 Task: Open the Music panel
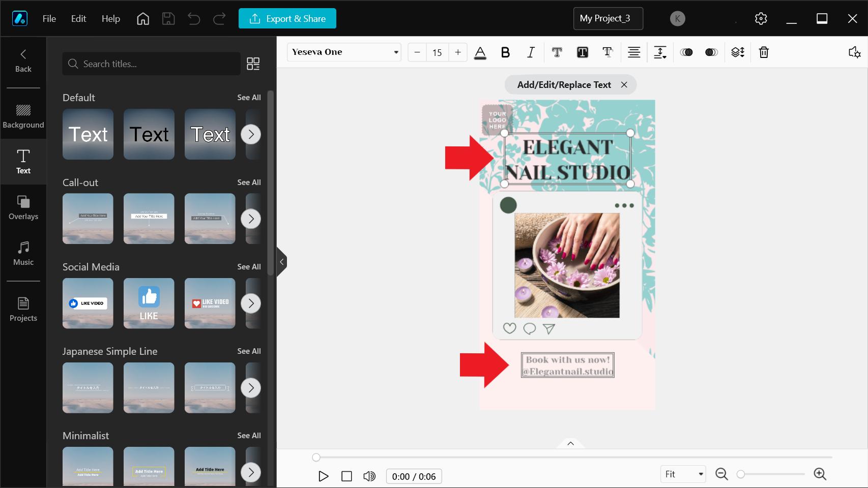pos(23,253)
